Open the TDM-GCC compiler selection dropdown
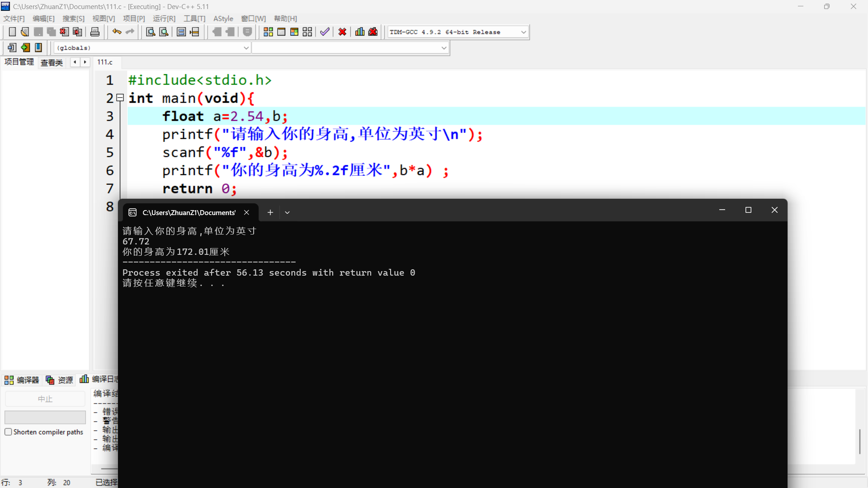Image resolution: width=868 pixels, height=488 pixels. [x=523, y=32]
